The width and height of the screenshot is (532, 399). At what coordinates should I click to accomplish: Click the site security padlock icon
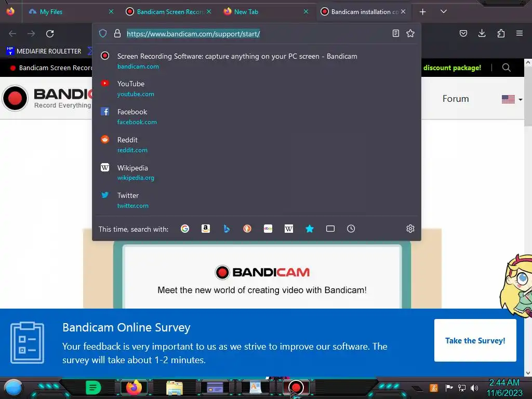117,33
